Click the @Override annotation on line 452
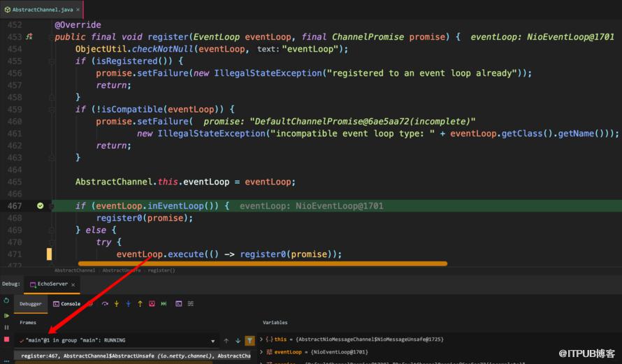This screenshot has height=364, width=622. [78, 25]
